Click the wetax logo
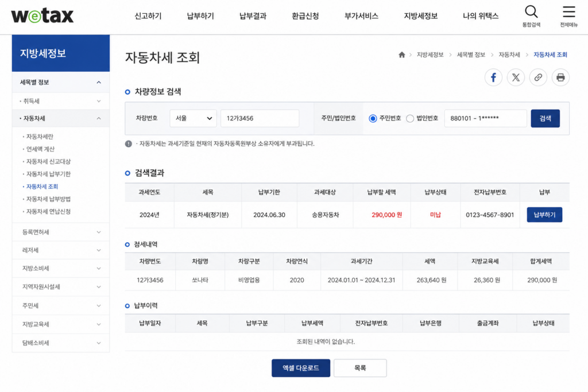This screenshot has width=588, height=392. coord(42,15)
